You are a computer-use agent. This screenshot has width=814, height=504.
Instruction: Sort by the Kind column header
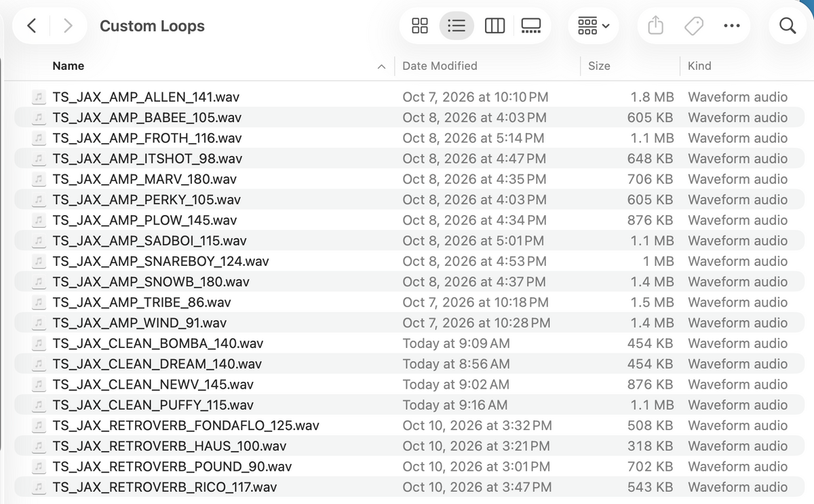(x=699, y=66)
